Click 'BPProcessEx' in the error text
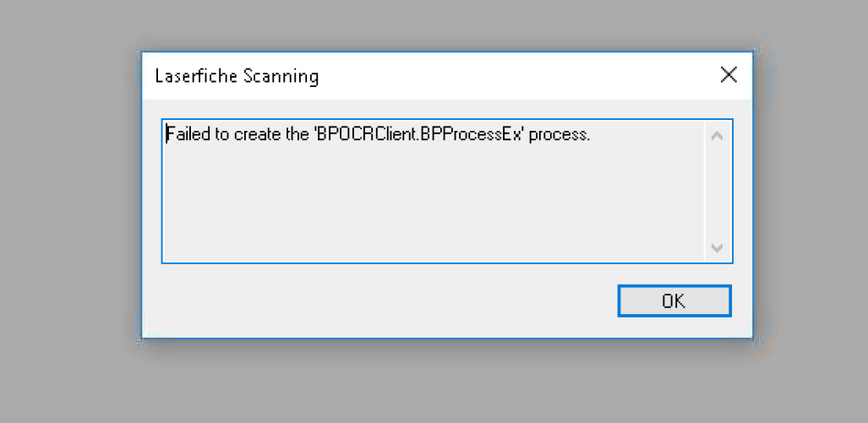This screenshot has height=423, width=868. 473,134
